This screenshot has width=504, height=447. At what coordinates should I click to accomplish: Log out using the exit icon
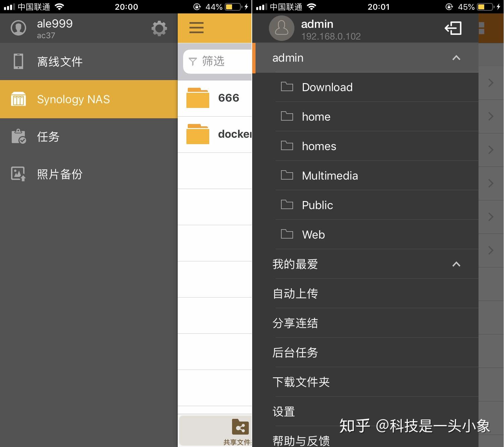click(x=453, y=28)
